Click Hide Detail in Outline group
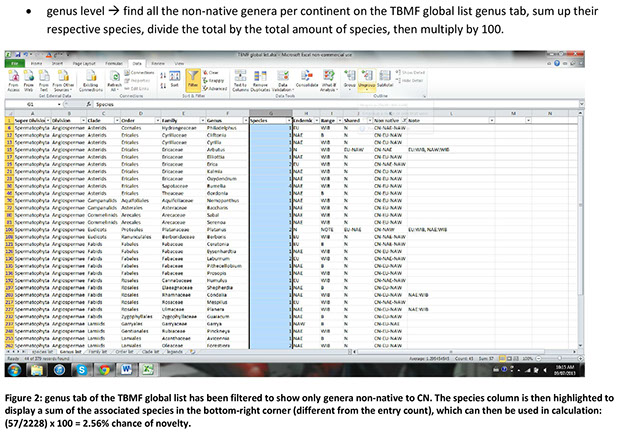Viewport: 618px width, 434px height. coord(409,80)
